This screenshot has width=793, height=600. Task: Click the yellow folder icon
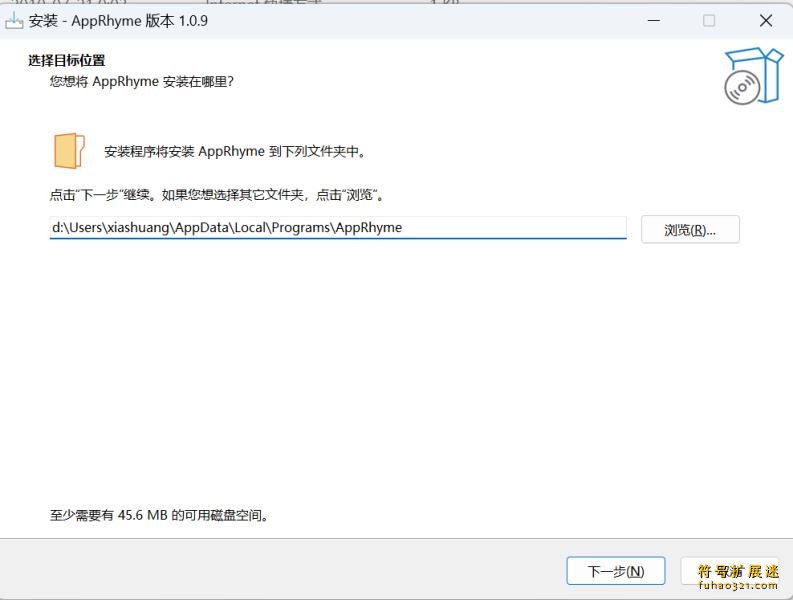(69, 151)
